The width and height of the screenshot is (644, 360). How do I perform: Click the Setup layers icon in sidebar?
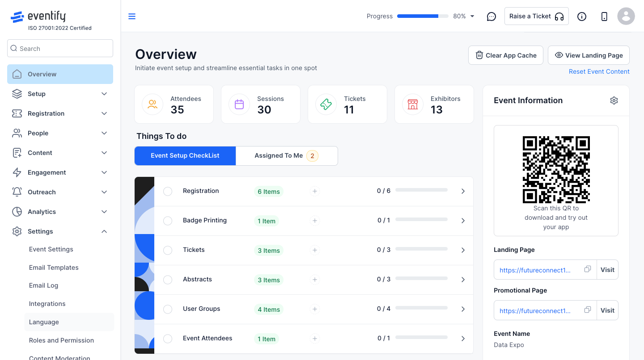point(17,94)
